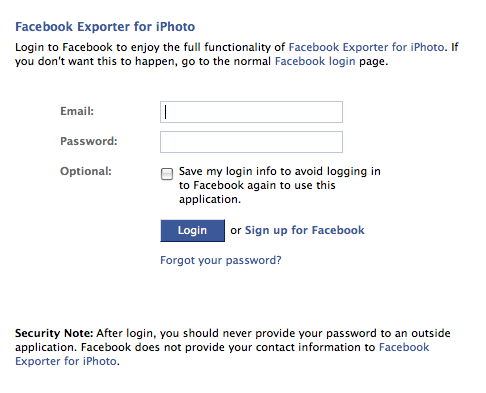Click the After login, you should never provide text
Image resolution: width=486 pixels, height=393 pixels.
[273, 333]
